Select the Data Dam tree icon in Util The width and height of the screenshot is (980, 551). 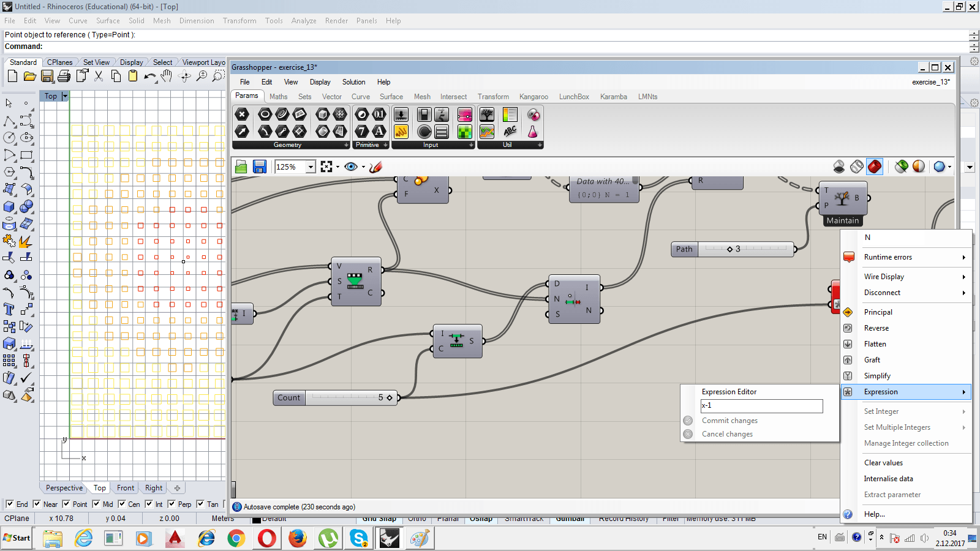coord(487,114)
